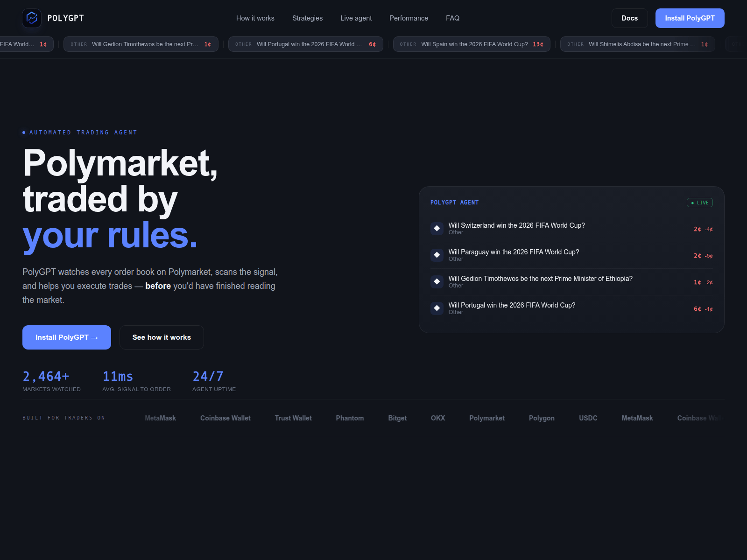747x560 pixels.
Task: Click Trust Wallet in wallet strip
Action: pos(293,418)
